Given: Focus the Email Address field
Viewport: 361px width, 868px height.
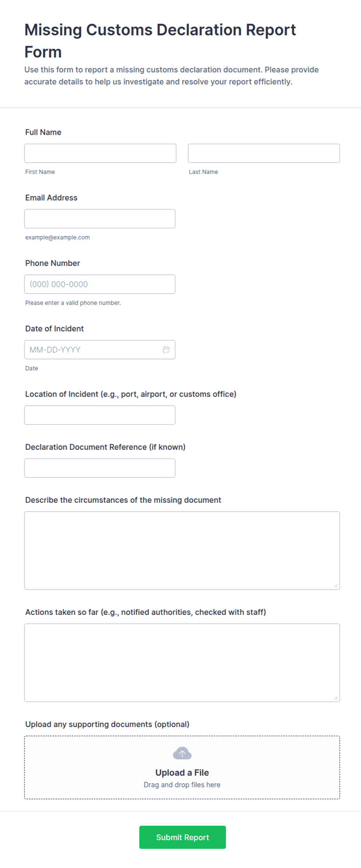Looking at the screenshot, I should pos(100,219).
